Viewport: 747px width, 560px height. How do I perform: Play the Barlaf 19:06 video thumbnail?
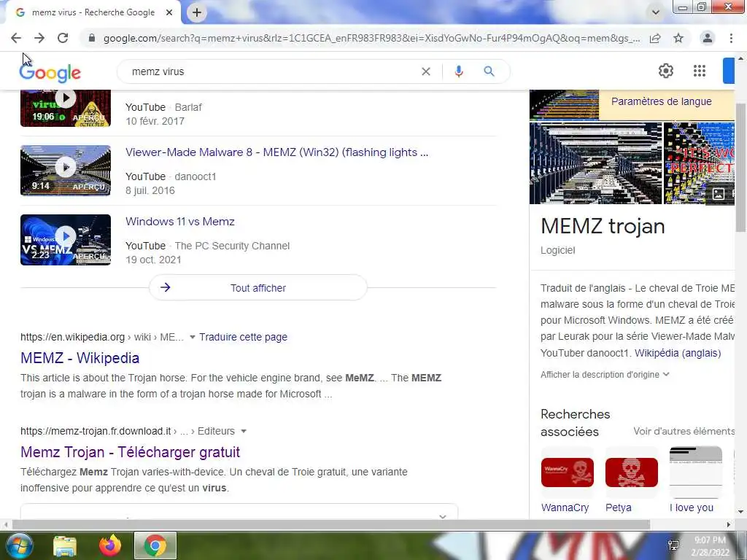65,108
